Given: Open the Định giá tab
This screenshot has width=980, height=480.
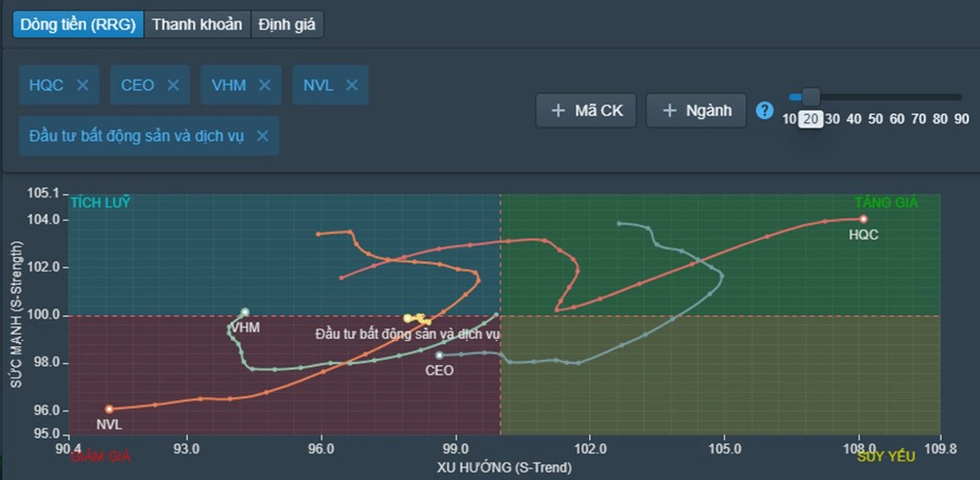Looking at the screenshot, I should tap(287, 24).
